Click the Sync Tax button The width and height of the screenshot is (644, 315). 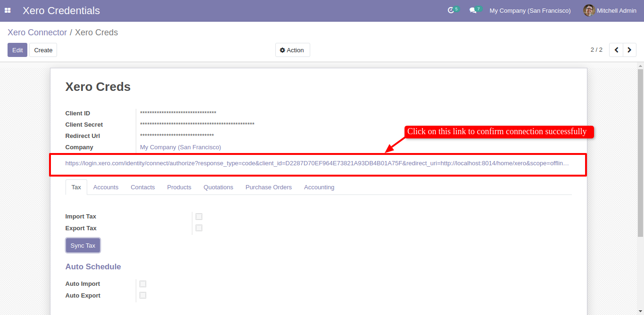(83, 245)
